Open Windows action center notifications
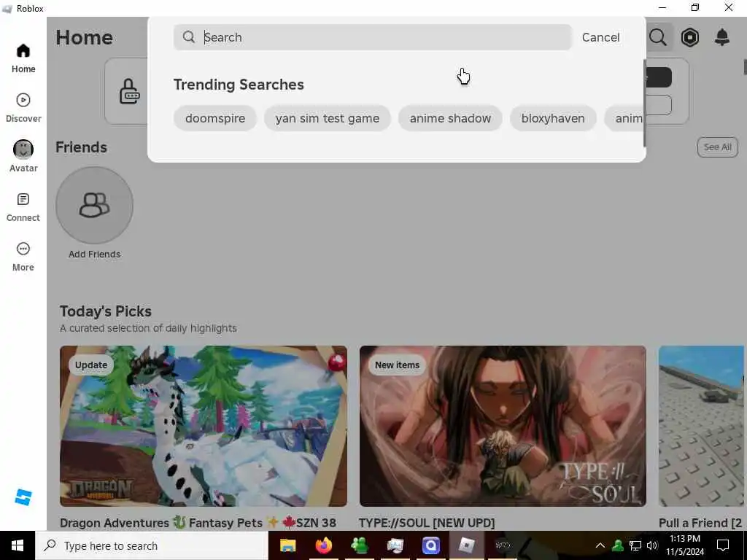The width and height of the screenshot is (747, 560). tap(723, 545)
